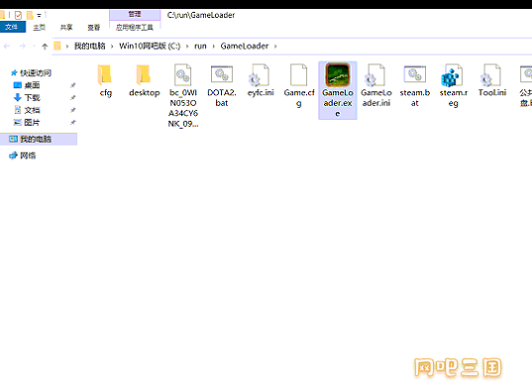Select the GameLoader.exe application icon
532x392 pixels.
click(338, 75)
